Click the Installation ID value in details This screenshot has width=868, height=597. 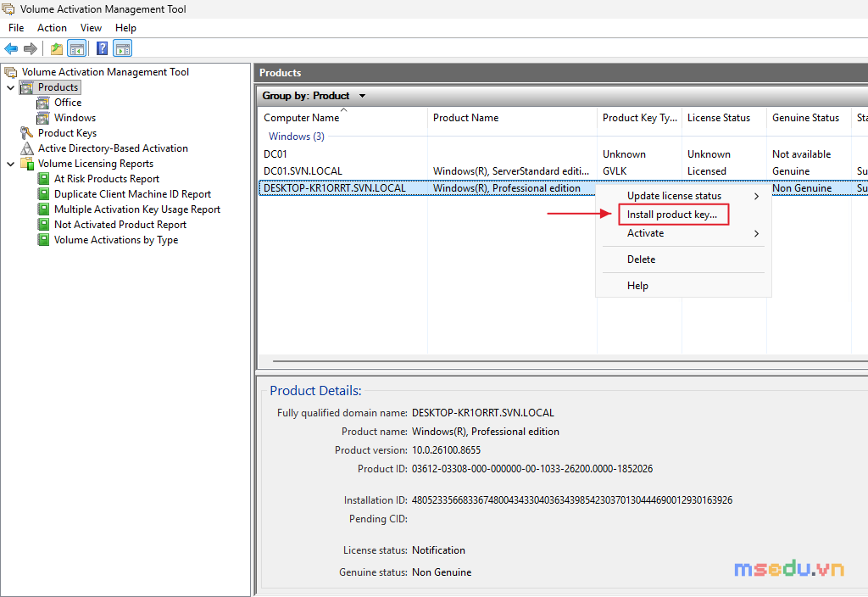click(x=572, y=500)
